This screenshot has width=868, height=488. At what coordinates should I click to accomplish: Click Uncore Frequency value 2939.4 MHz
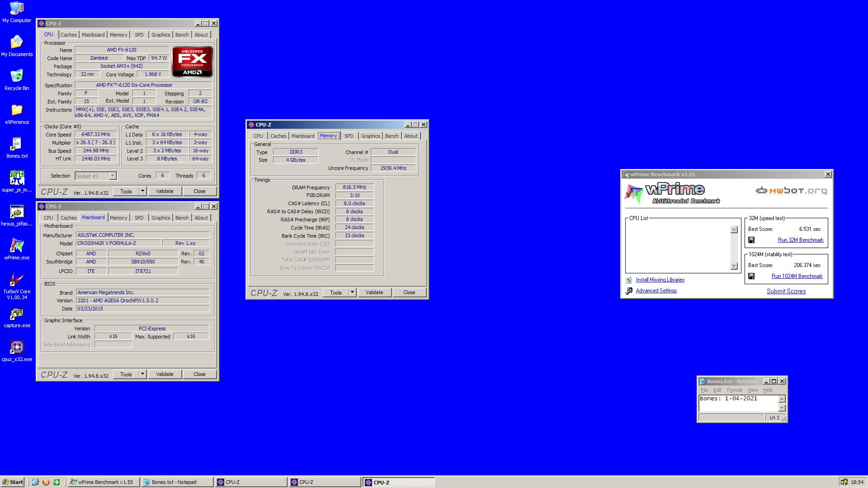click(393, 168)
